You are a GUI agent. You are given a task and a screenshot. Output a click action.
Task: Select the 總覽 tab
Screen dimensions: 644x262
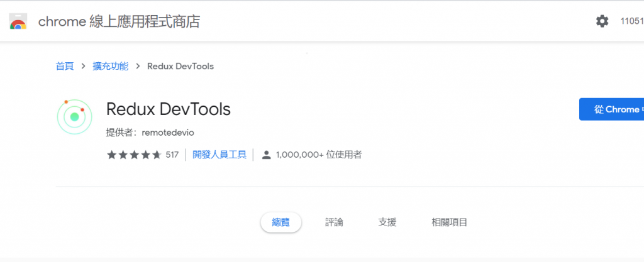281,222
